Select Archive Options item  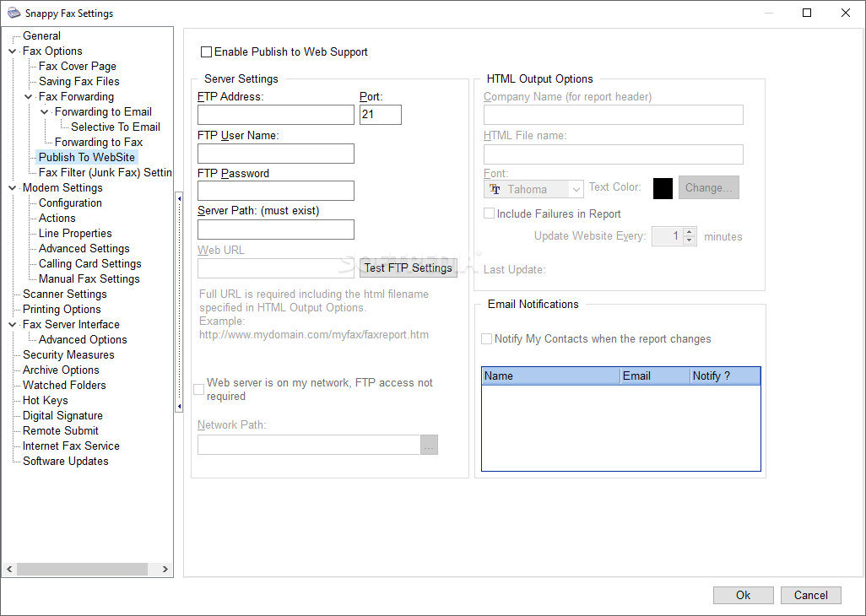click(x=61, y=370)
